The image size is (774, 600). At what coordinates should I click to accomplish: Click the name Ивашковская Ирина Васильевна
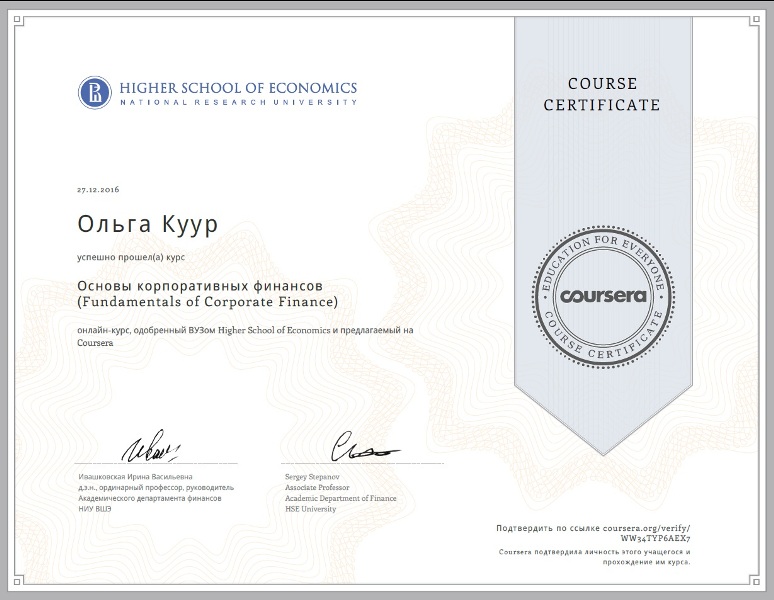135,477
